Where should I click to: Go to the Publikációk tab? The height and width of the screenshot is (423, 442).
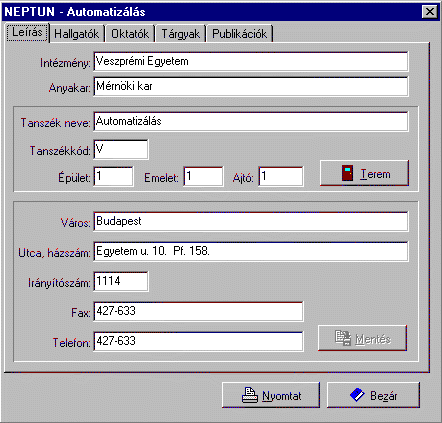click(240, 34)
